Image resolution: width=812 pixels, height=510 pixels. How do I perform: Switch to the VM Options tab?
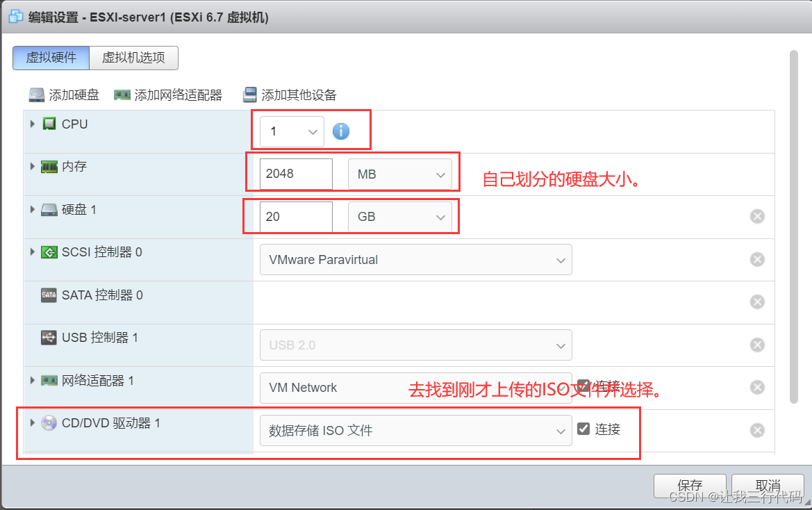point(133,58)
